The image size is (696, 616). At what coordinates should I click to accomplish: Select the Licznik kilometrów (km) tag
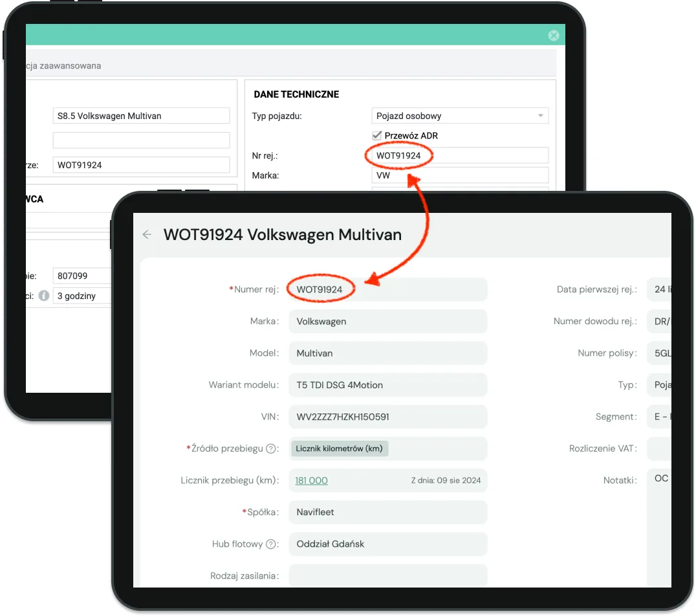coord(340,448)
